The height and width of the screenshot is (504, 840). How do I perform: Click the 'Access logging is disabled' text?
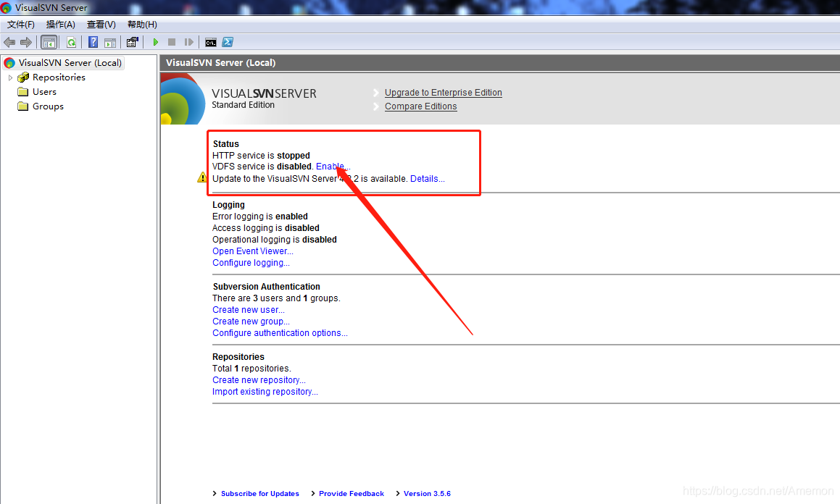coord(266,228)
